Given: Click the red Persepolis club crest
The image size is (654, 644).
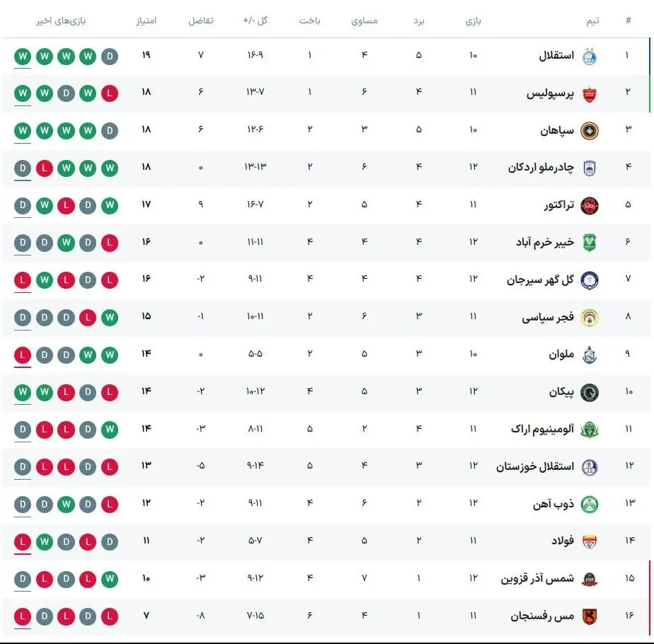Looking at the screenshot, I should [x=589, y=93].
